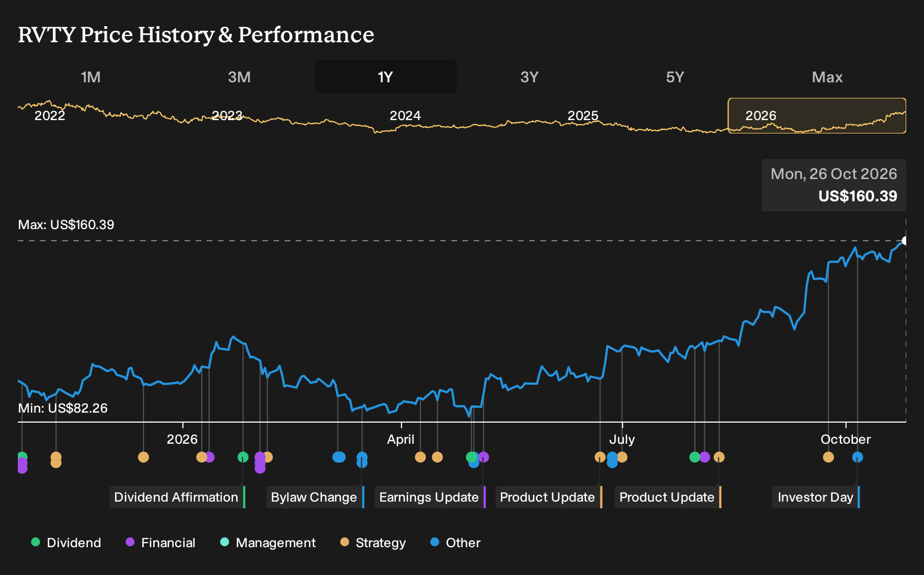The width and height of the screenshot is (924, 575).
Task: Toggle the Other events legend item
Action: click(x=455, y=542)
